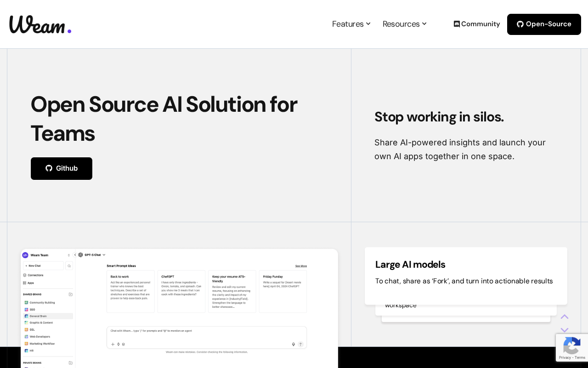Click the Weam Team avatar in the preview
This screenshot has height=368, width=588.
[x=25, y=255]
